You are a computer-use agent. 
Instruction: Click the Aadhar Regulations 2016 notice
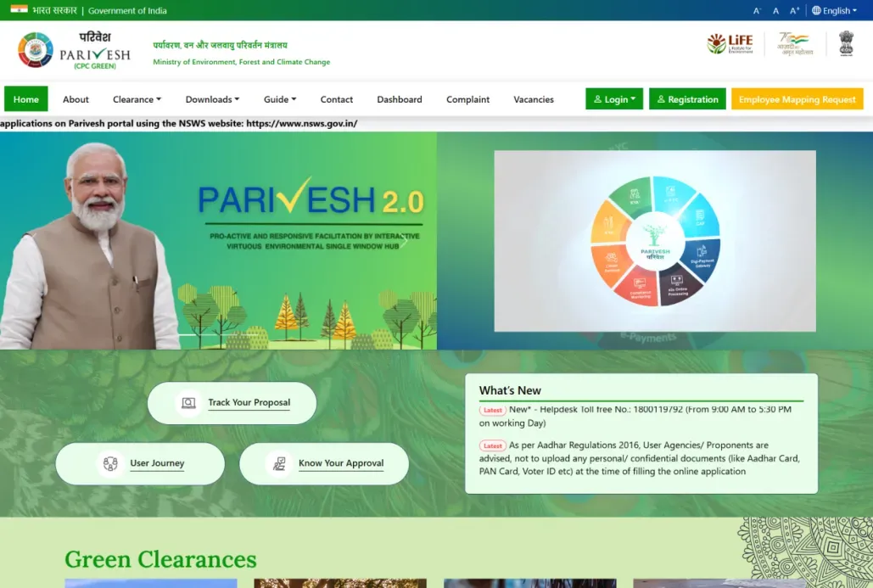click(x=639, y=458)
